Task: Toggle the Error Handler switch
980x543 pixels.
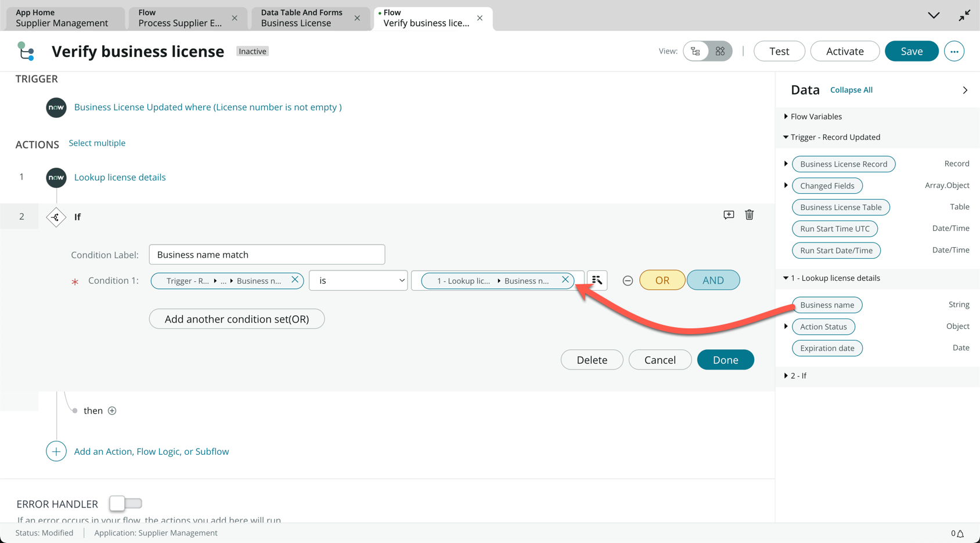Action: pyautogui.click(x=125, y=504)
